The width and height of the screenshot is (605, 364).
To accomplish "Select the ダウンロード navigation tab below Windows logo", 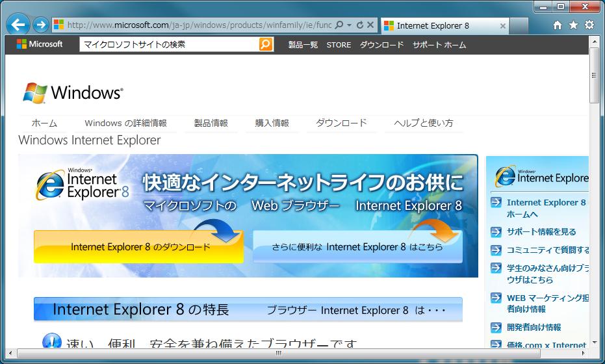I will point(341,123).
